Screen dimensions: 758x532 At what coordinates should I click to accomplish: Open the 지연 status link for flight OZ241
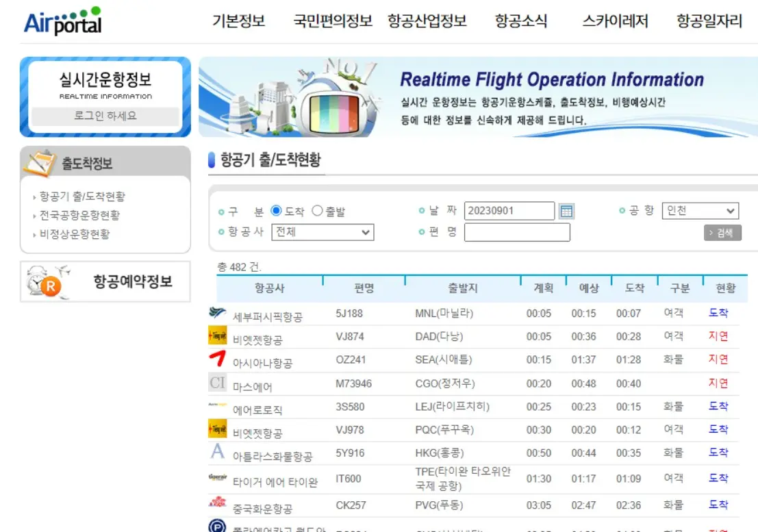pyautogui.click(x=718, y=359)
